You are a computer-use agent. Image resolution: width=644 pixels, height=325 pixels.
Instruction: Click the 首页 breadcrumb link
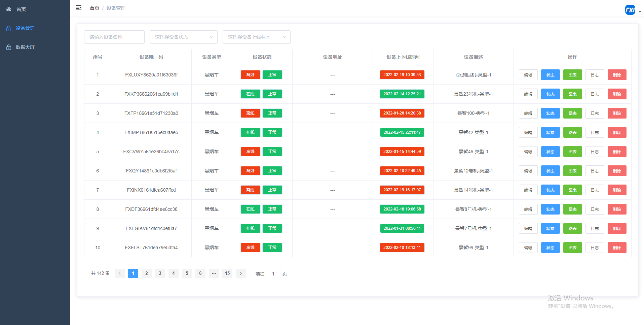click(x=94, y=8)
